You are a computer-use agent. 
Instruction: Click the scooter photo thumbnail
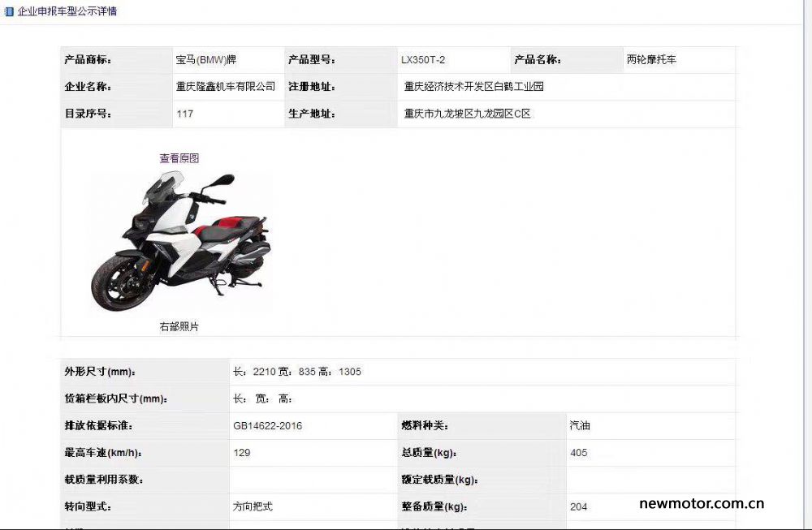180,241
